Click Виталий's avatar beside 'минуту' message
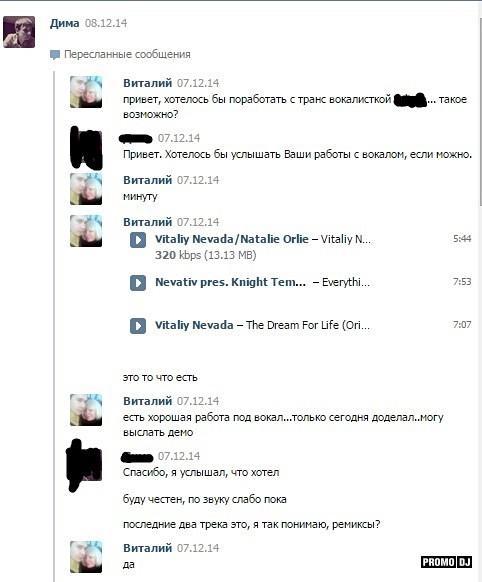Image resolution: width=482 pixels, height=582 pixels. click(86, 189)
